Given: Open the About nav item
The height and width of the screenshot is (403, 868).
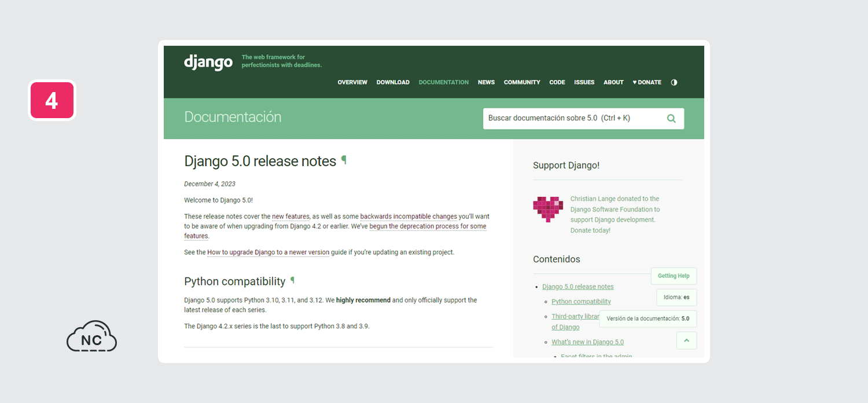Looking at the screenshot, I should pyautogui.click(x=613, y=82).
